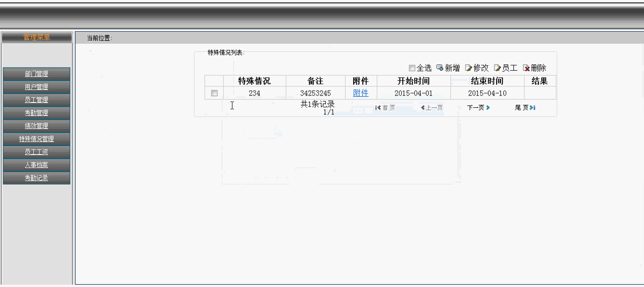This screenshot has width=644, height=287.
Task: Open 人事档案 in the management menu
Action: (x=36, y=165)
